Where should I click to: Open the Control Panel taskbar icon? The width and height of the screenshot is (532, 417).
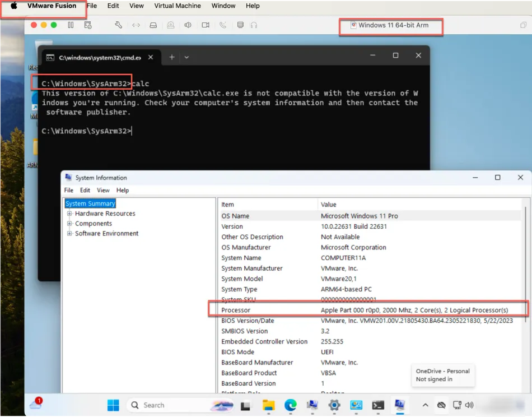pos(356,405)
